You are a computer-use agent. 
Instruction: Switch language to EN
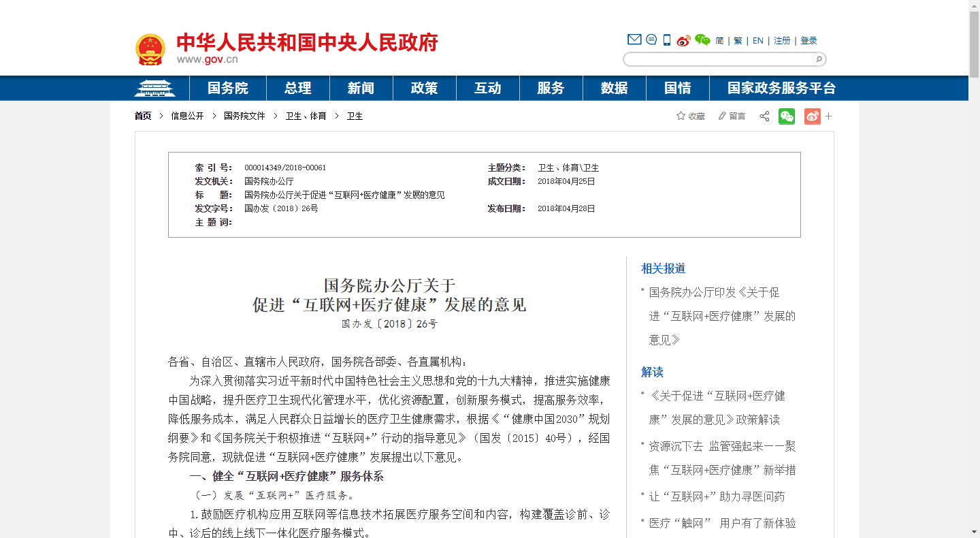point(758,41)
